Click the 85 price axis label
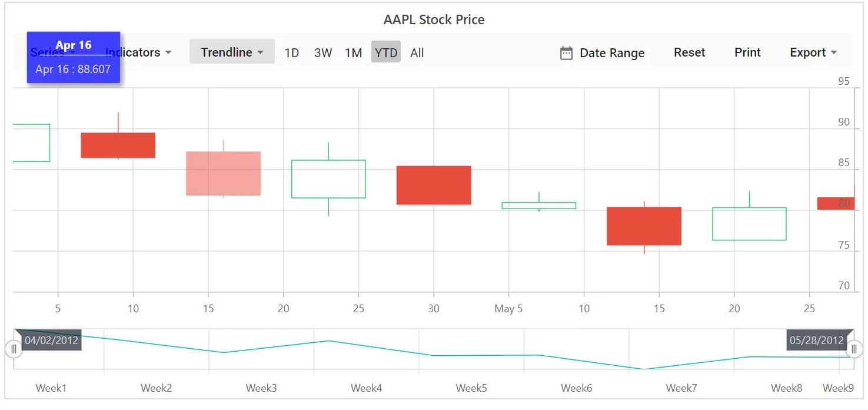This screenshot has width=868, height=410. [844, 163]
